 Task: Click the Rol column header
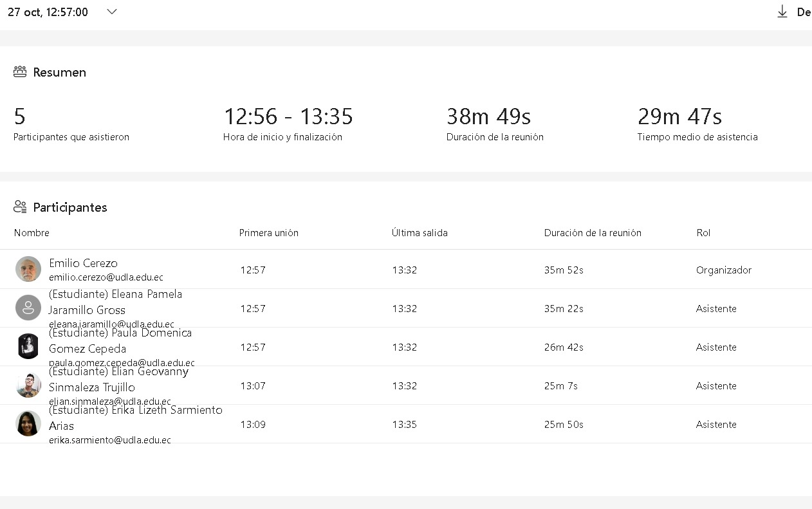point(703,233)
